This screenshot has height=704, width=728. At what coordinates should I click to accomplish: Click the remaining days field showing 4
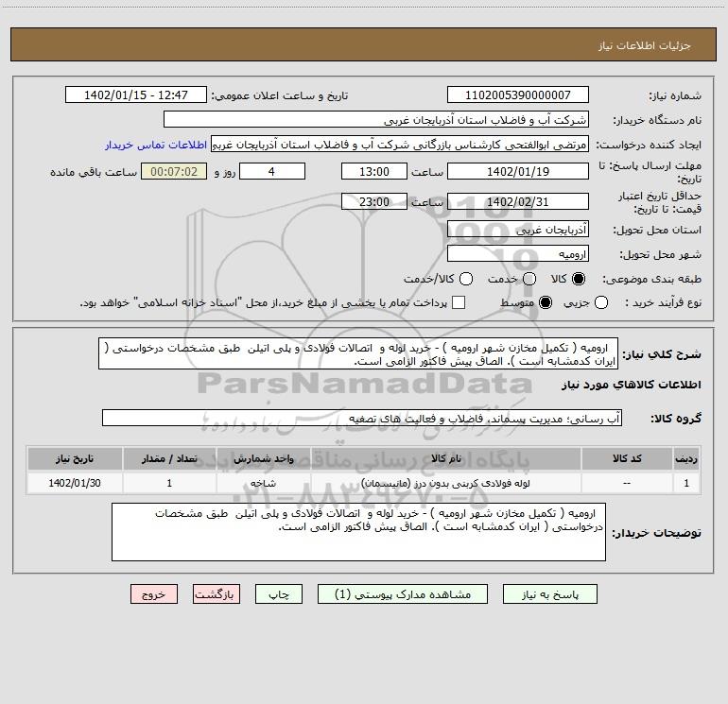pyautogui.click(x=272, y=171)
